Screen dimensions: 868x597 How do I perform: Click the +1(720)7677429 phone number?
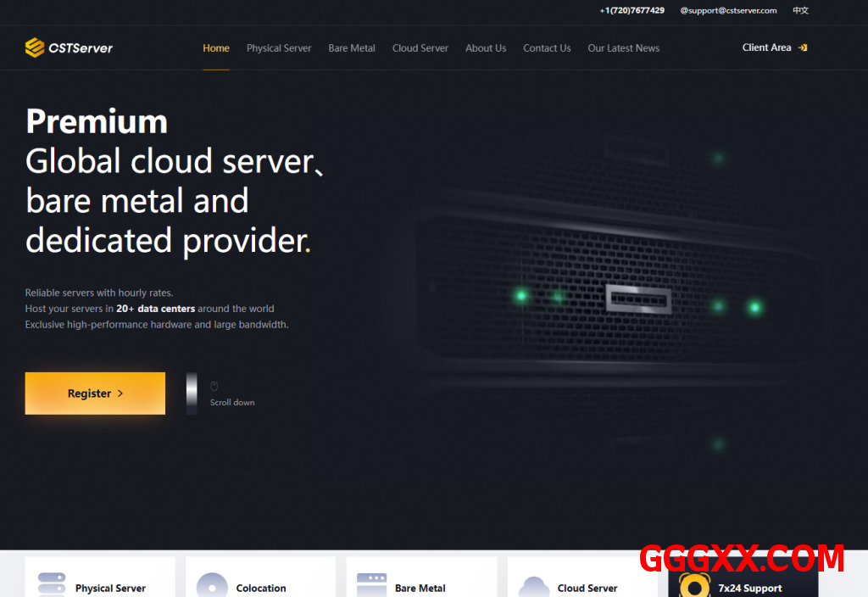point(632,11)
